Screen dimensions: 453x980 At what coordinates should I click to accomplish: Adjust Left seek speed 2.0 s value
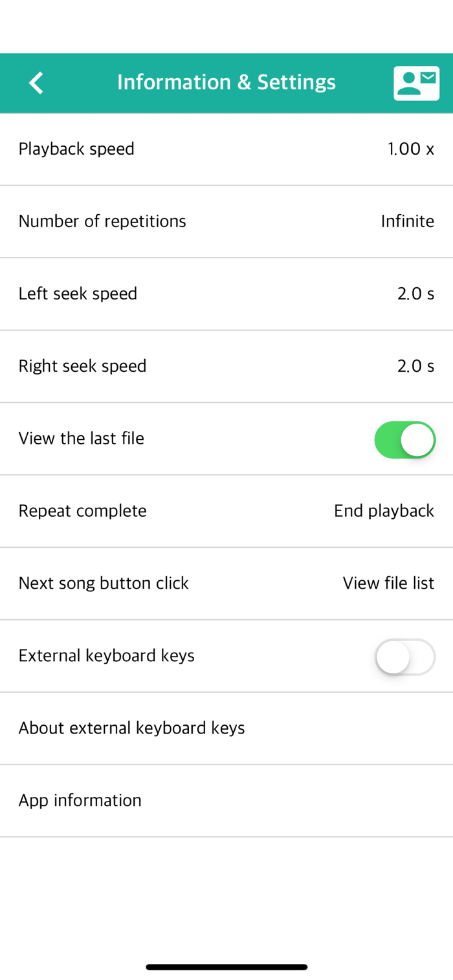click(415, 294)
